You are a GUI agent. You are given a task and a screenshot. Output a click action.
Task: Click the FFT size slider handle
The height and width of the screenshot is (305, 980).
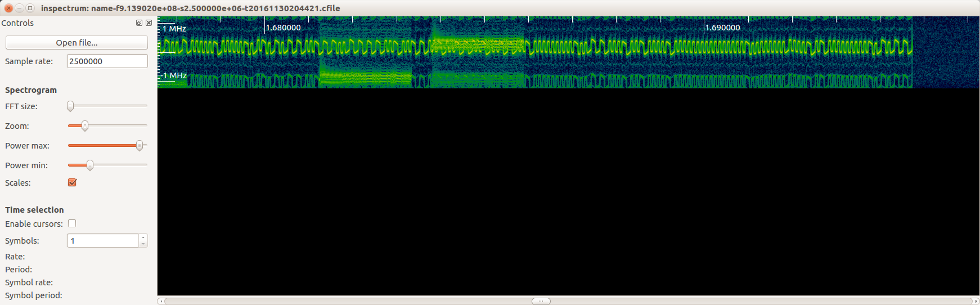70,106
